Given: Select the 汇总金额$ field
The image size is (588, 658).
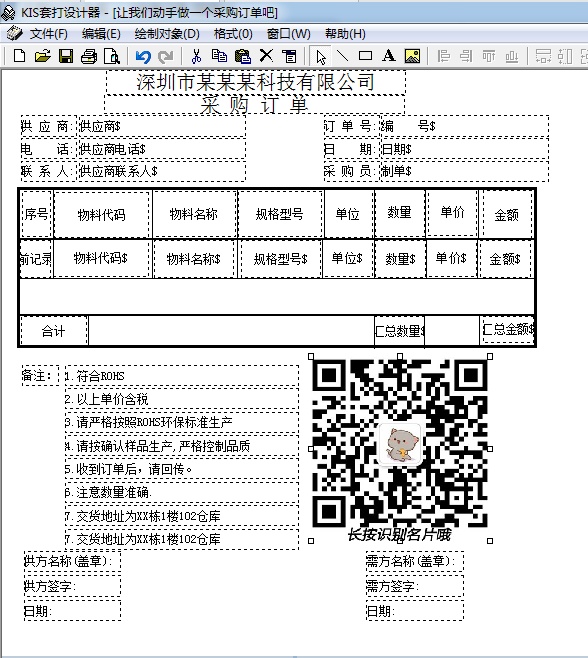Looking at the screenshot, I should [x=508, y=329].
